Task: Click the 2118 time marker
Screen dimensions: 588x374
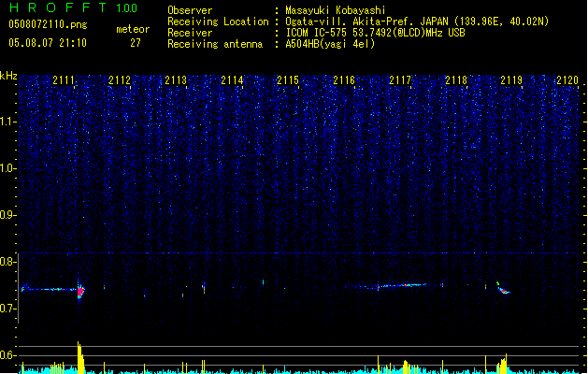Action: (x=456, y=80)
